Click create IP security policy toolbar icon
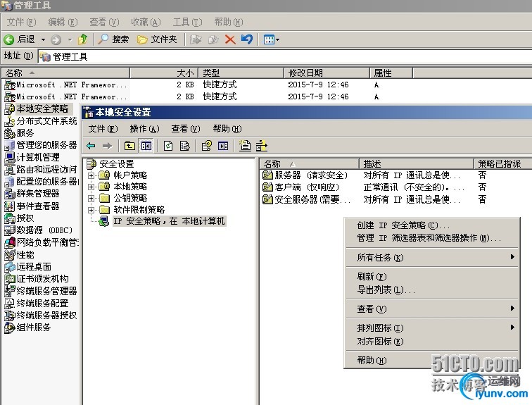 point(245,146)
